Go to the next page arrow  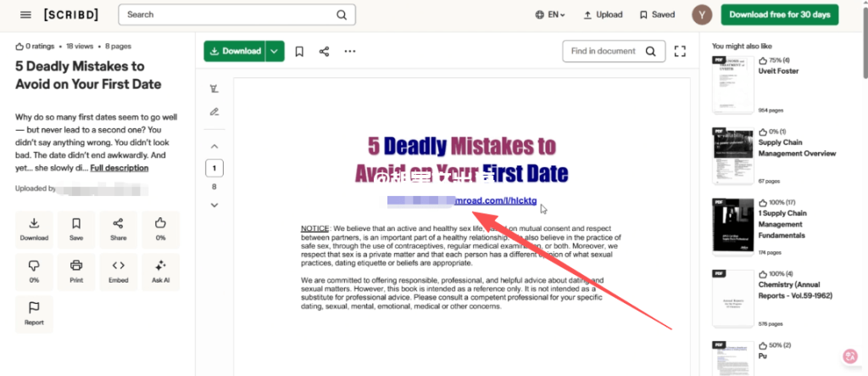coord(214,205)
